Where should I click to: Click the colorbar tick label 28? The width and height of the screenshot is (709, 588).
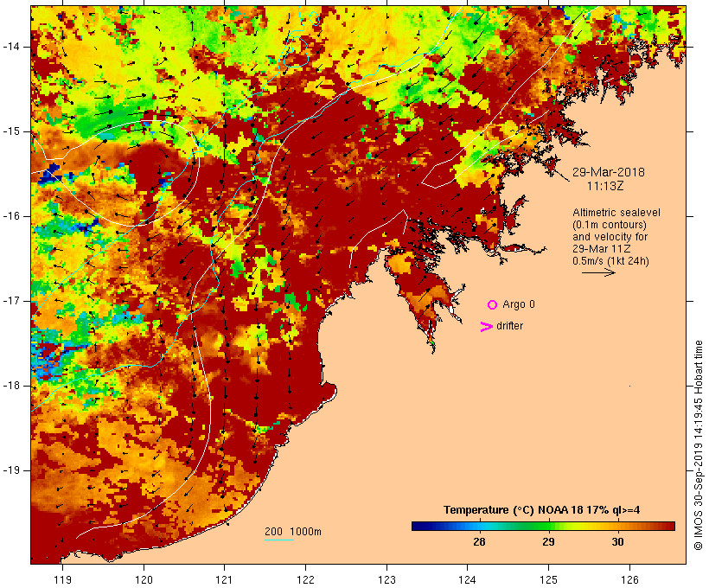[479, 541]
